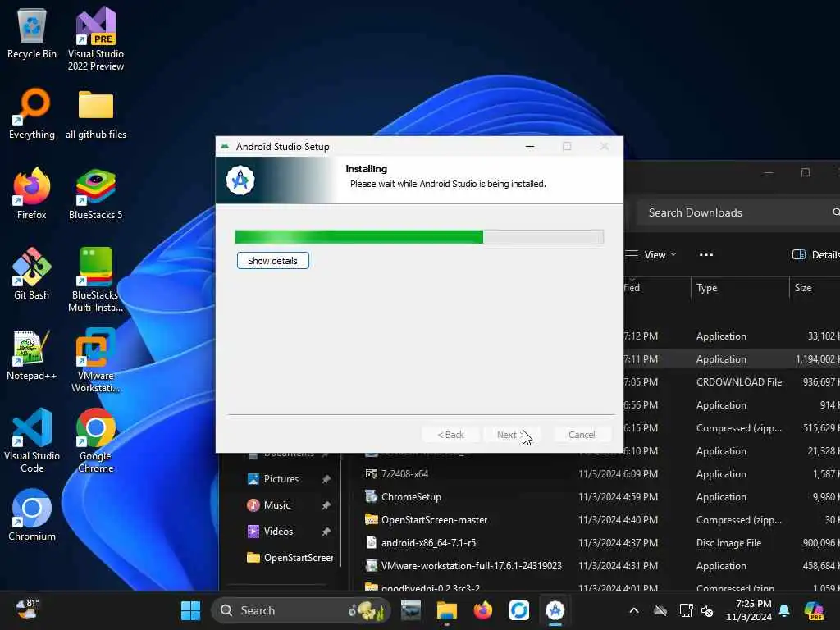This screenshot has height=630, width=840.
Task: Maximize the File Explorer window
Action: (x=806, y=172)
